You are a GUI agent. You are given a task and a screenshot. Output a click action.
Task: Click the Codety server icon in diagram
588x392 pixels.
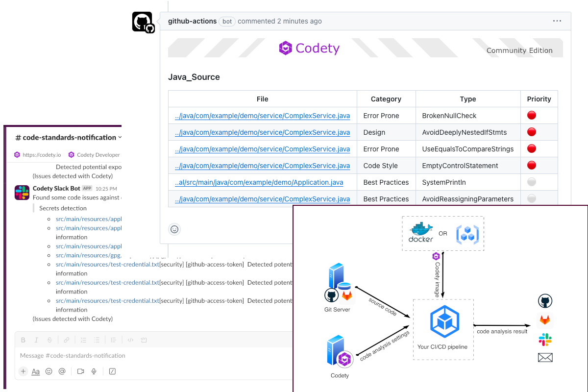pyautogui.click(x=340, y=351)
